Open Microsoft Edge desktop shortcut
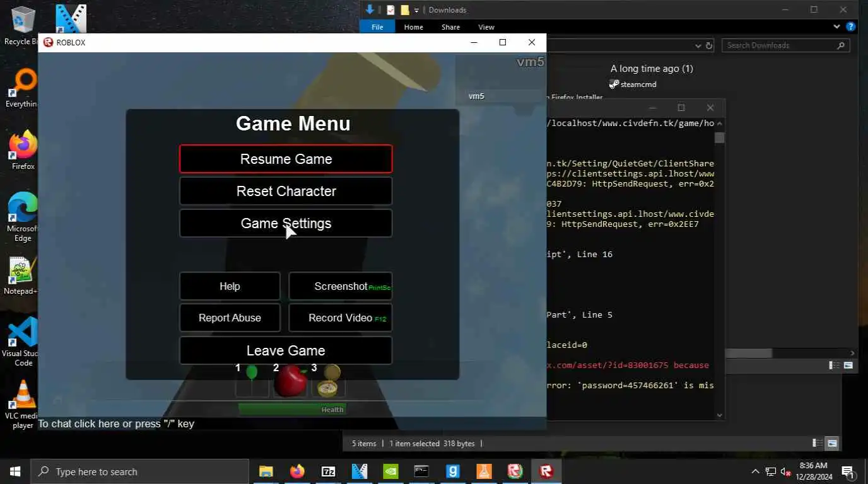This screenshot has height=484, width=868. pyautogui.click(x=23, y=217)
